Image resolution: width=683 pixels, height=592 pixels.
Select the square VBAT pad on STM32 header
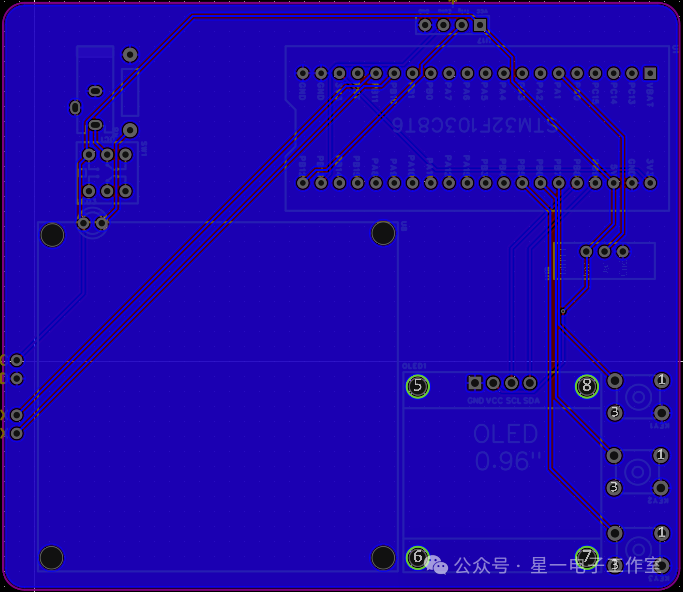pyautogui.click(x=650, y=73)
